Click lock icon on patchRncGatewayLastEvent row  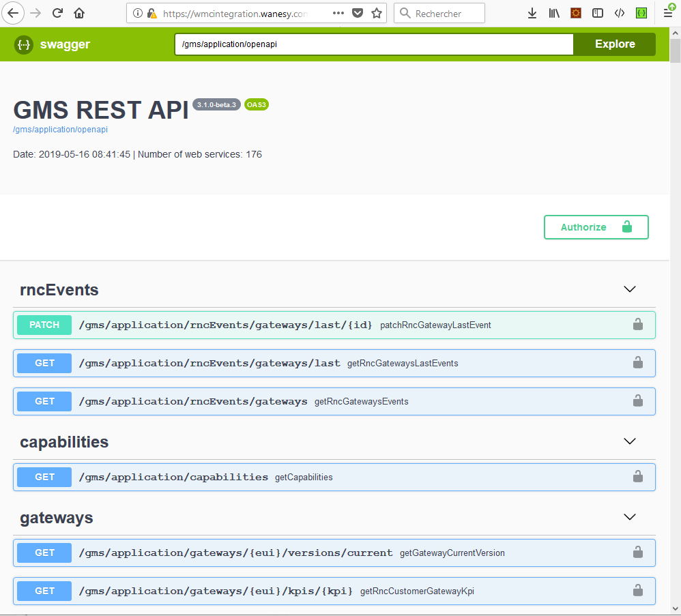point(637,325)
